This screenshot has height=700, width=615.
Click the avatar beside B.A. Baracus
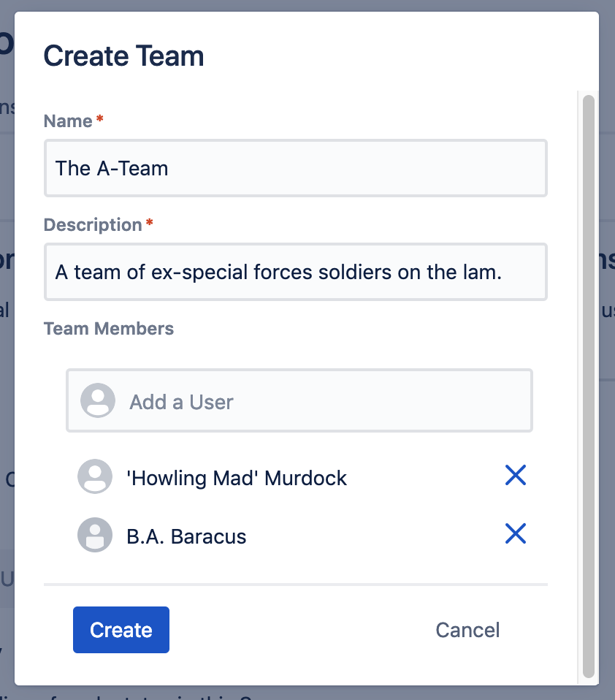point(95,536)
